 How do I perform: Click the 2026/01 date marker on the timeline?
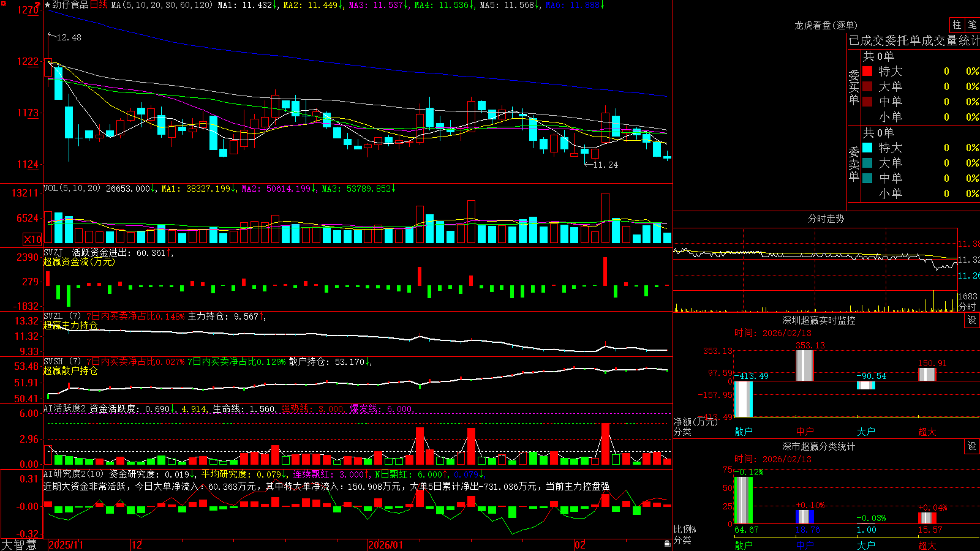click(x=385, y=545)
